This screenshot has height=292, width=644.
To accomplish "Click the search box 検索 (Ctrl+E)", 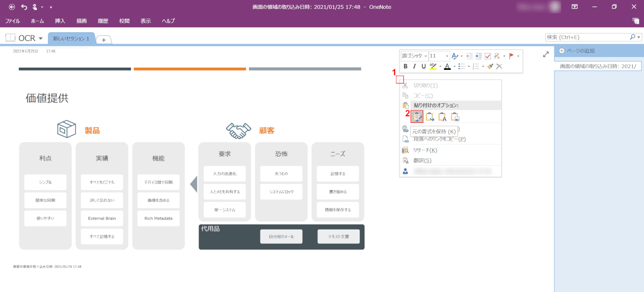I will (587, 37).
